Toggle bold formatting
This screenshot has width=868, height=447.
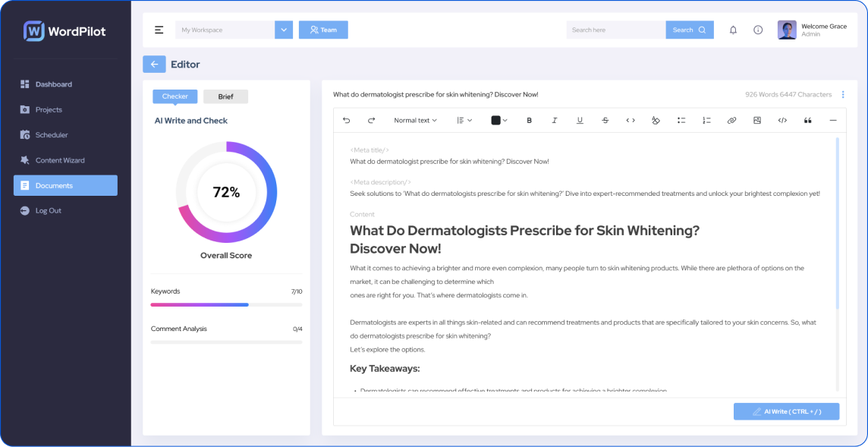(x=530, y=119)
